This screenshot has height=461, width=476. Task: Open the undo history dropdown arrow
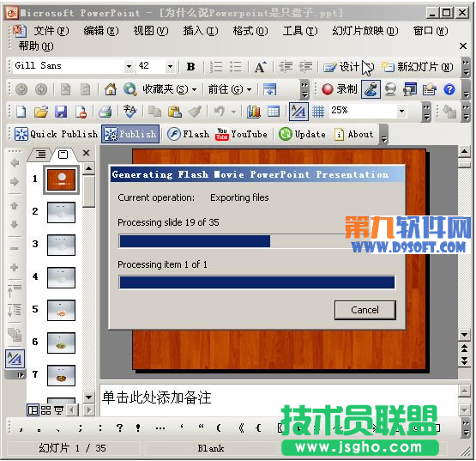tap(233, 112)
